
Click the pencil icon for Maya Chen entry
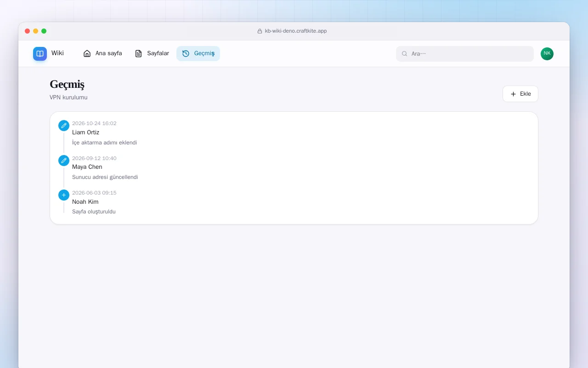pos(64,161)
